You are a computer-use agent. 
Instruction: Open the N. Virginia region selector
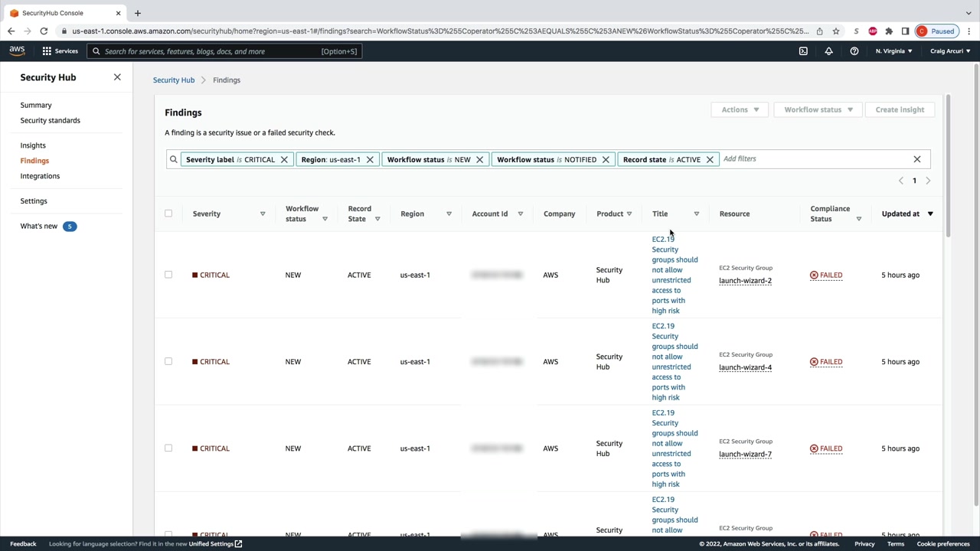(x=893, y=51)
